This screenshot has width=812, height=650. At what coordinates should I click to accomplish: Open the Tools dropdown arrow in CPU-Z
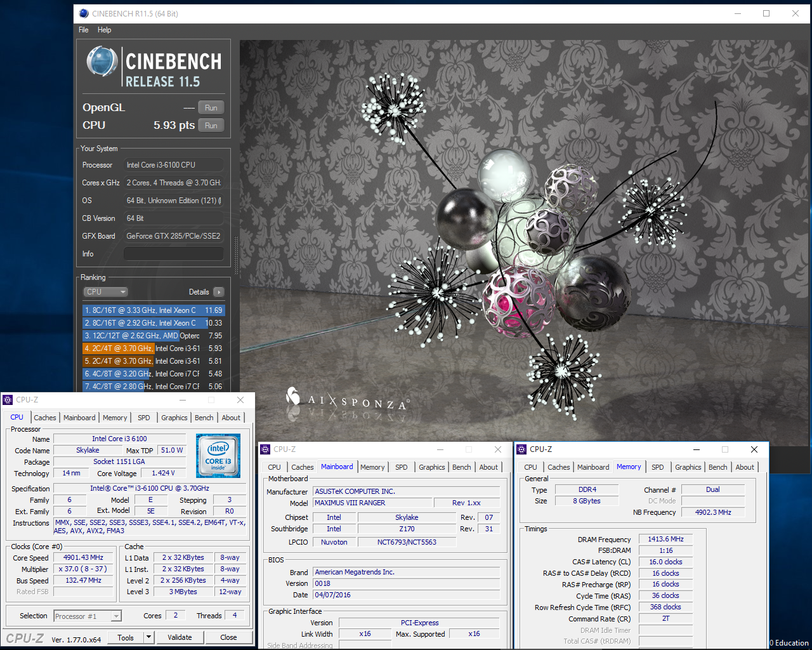pyautogui.click(x=148, y=637)
